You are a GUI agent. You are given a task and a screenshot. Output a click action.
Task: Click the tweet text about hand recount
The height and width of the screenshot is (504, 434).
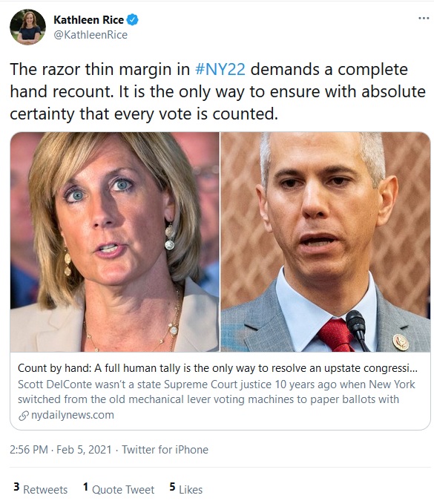(x=217, y=91)
